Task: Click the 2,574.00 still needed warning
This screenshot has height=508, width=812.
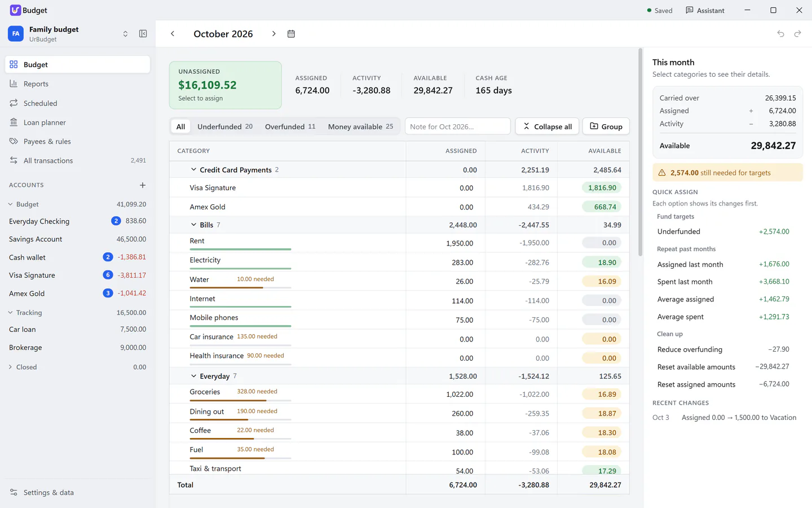Action: click(x=727, y=173)
